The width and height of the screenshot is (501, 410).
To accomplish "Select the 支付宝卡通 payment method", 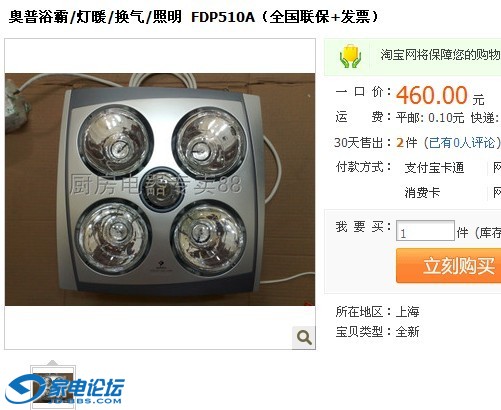I will tap(434, 167).
